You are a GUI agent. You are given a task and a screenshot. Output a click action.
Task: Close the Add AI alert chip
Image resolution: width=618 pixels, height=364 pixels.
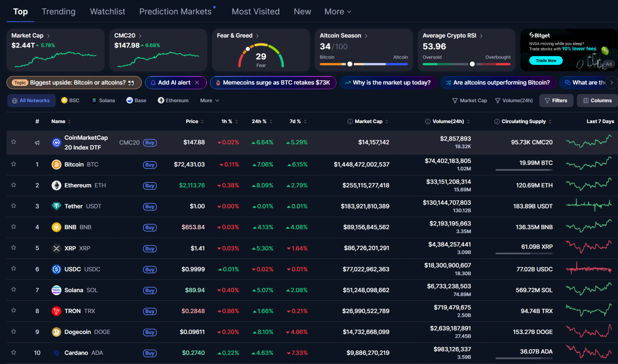[x=197, y=83]
